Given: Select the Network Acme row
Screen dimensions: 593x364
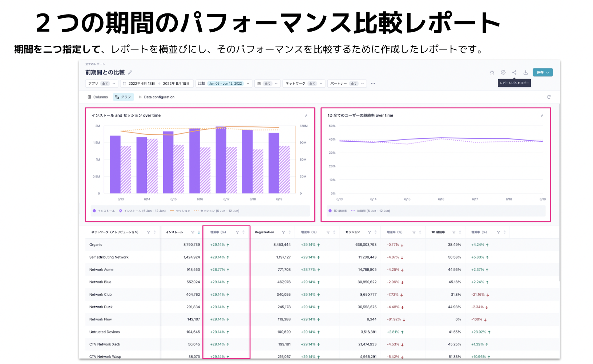Looking at the screenshot, I should [x=322, y=270].
